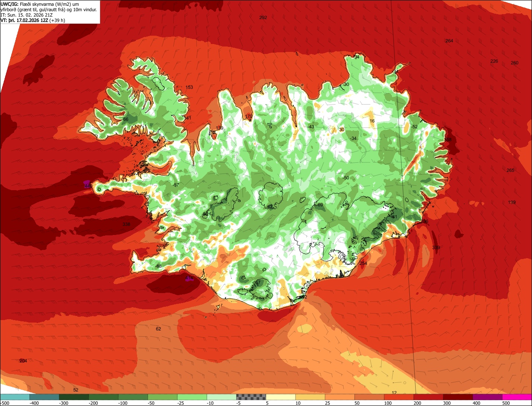Viewport: 532px width, 406px height.
Task: Click the '-57' value on the map
Action: (x=175, y=185)
